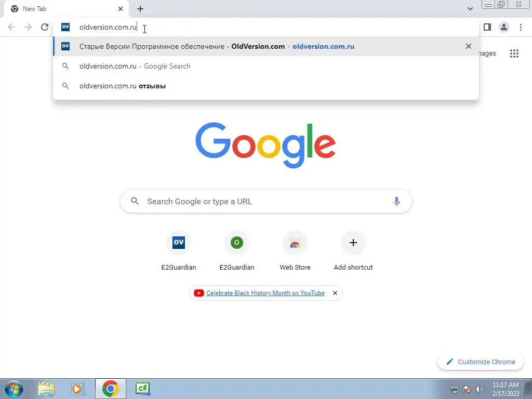Image resolution: width=532 pixels, height=399 pixels.
Task: Open Windows Explorer from the taskbar
Action: (46, 389)
